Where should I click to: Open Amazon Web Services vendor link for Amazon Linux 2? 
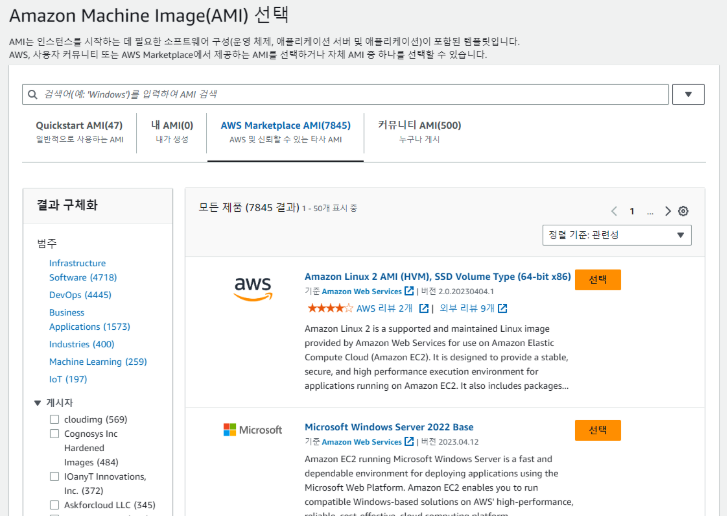click(x=362, y=292)
